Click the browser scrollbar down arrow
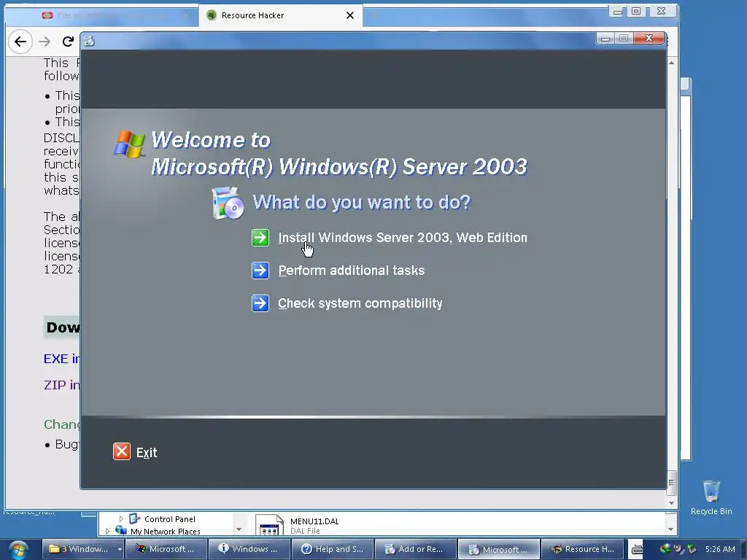747x560 pixels. [x=671, y=503]
